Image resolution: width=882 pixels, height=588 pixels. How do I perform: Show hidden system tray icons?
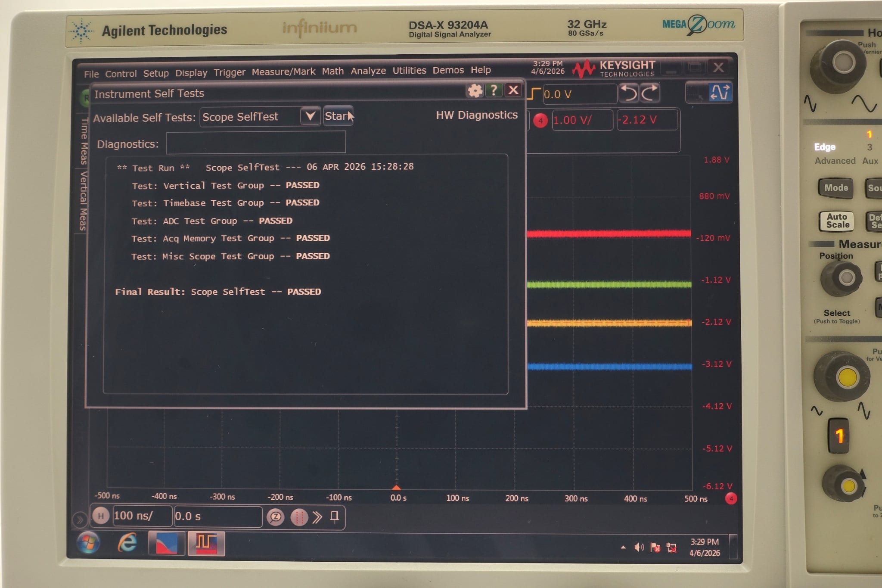coord(623,548)
